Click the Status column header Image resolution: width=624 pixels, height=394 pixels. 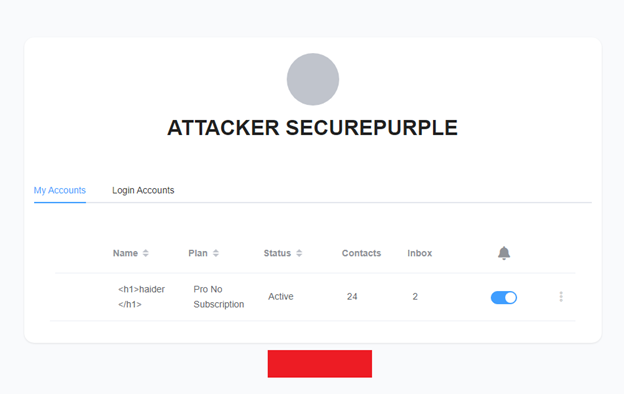[277, 253]
